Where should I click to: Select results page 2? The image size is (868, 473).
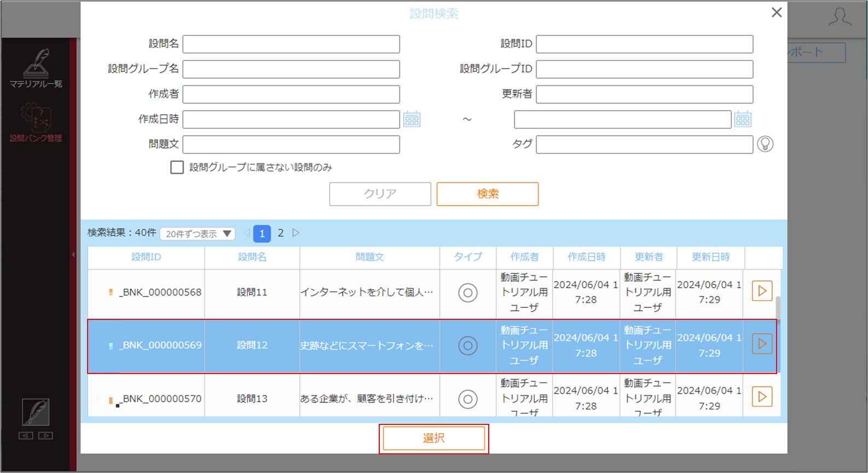281,233
